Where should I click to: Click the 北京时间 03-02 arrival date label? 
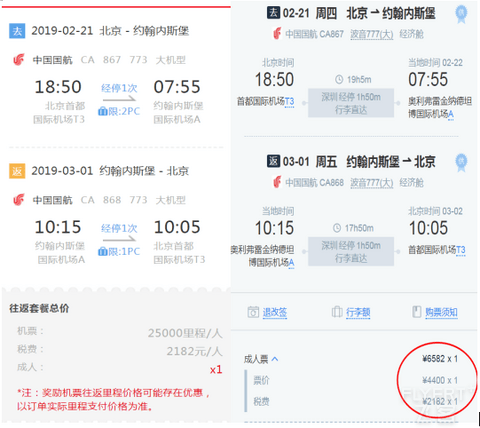pos(435,211)
